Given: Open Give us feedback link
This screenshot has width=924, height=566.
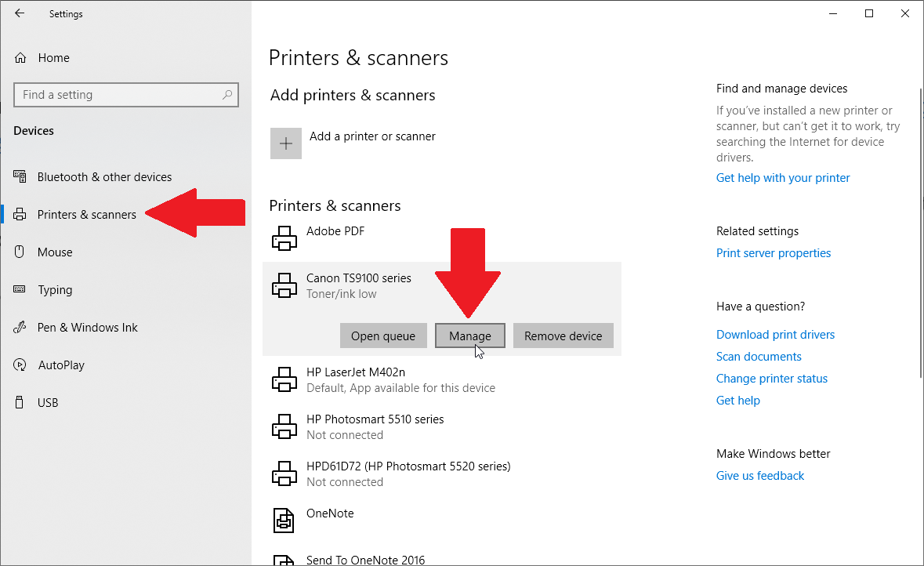Looking at the screenshot, I should coord(759,475).
